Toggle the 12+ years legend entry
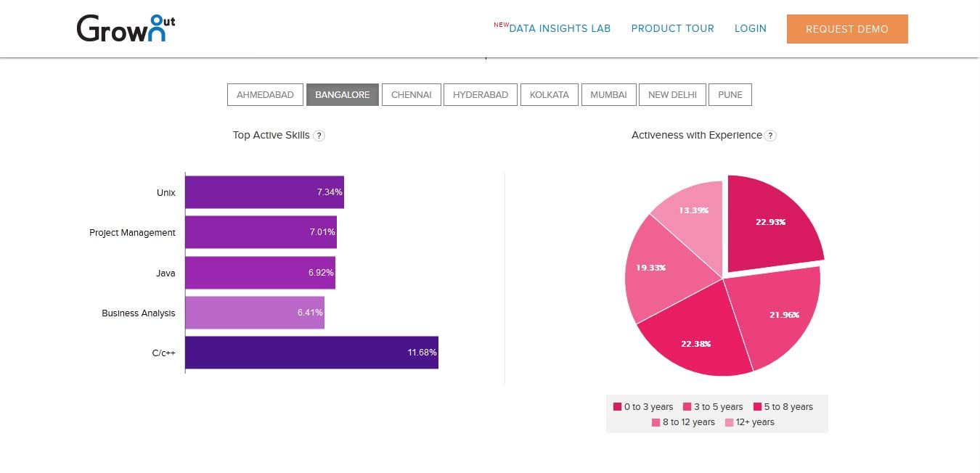 click(749, 422)
